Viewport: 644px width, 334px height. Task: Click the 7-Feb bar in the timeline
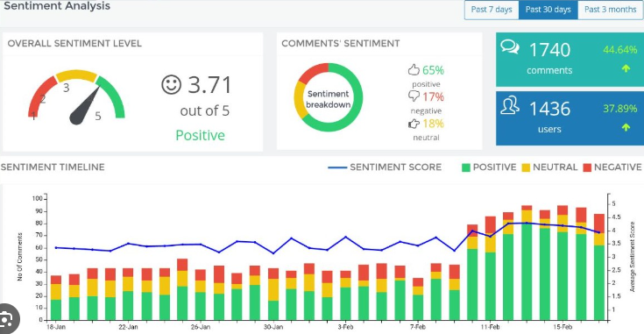[418, 299]
